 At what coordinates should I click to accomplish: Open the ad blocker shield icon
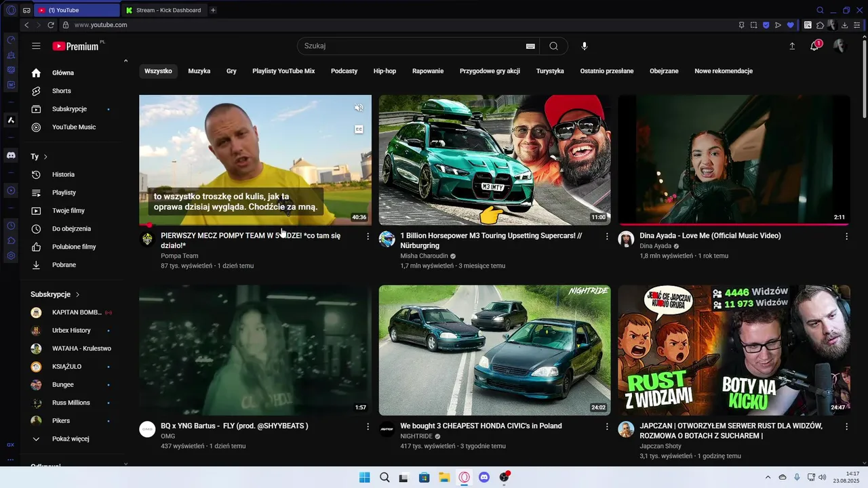coord(766,25)
